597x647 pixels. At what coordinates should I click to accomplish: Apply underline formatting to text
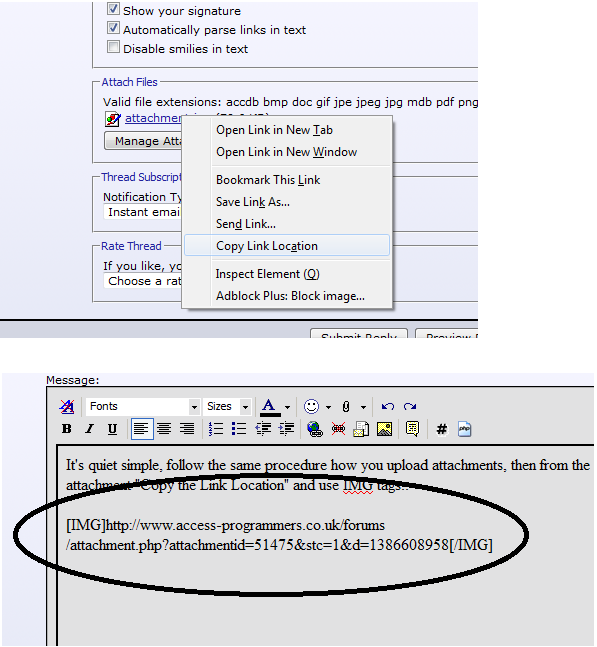[112, 429]
